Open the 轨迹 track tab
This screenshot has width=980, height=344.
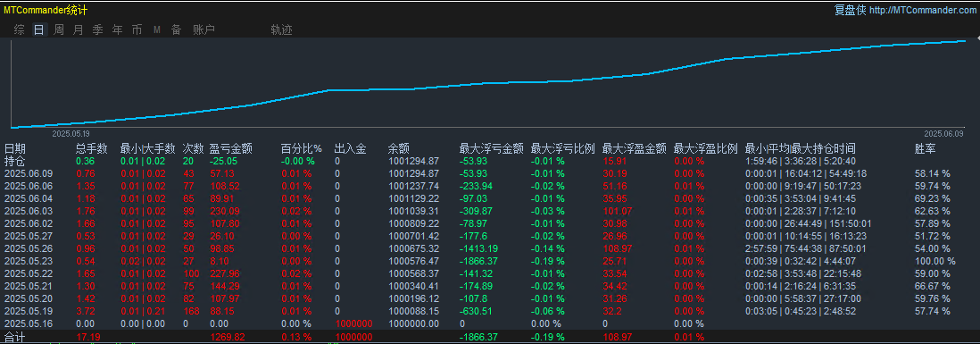tap(281, 29)
